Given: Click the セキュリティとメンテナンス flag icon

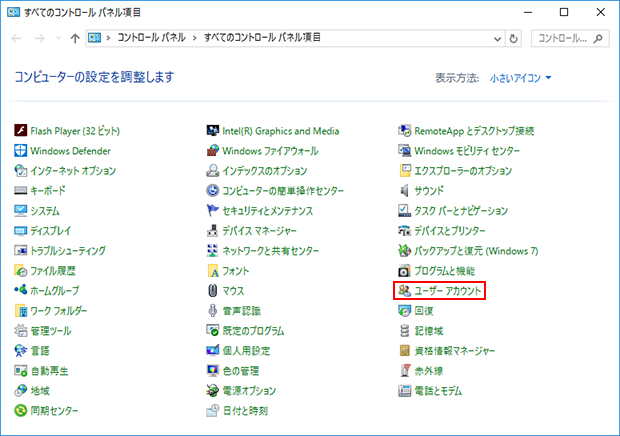Looking at the screenshot, I should pyautogui.click(x=212, y=210).
